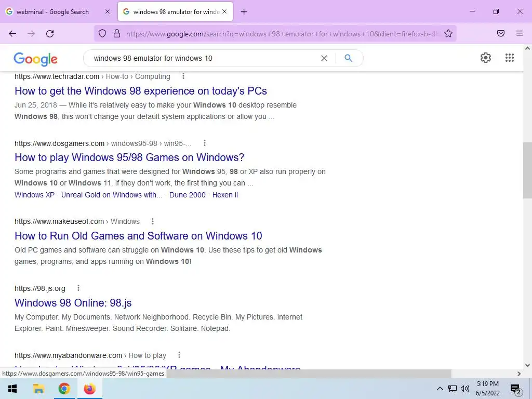Open the Save to Pocket icon
This screenshot has width=532, height=399.
[x=501, y=33]
